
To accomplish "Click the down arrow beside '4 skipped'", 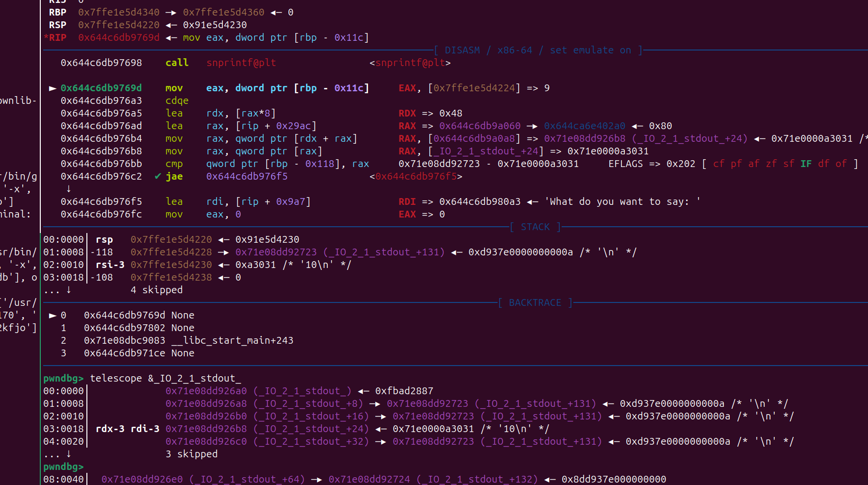I will 68,289.
